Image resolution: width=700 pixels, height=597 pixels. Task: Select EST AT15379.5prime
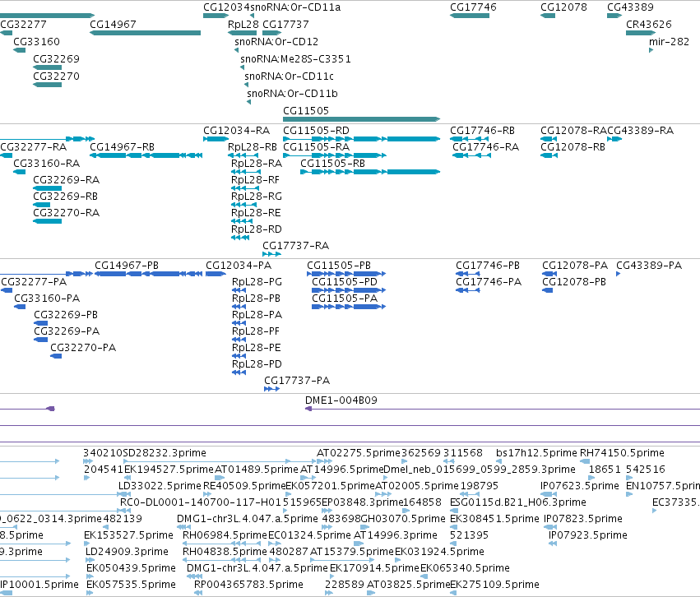click(352, 552)
